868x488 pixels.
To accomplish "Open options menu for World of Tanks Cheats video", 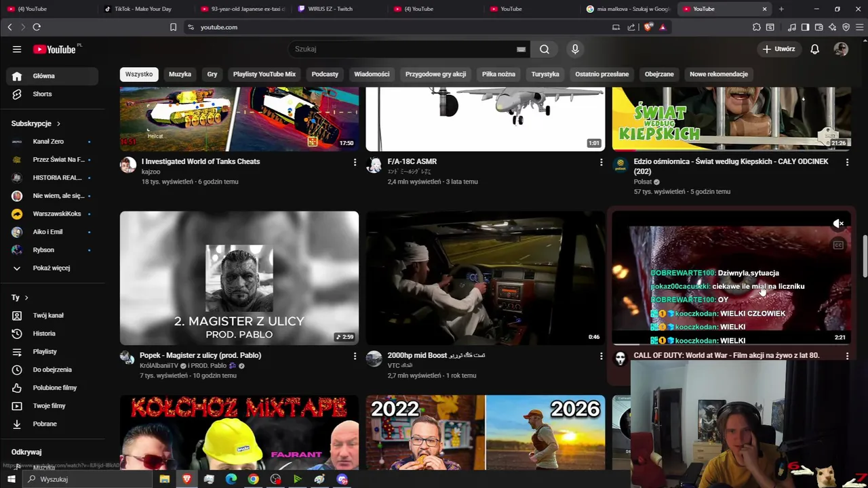I will (x=355, y=162).
